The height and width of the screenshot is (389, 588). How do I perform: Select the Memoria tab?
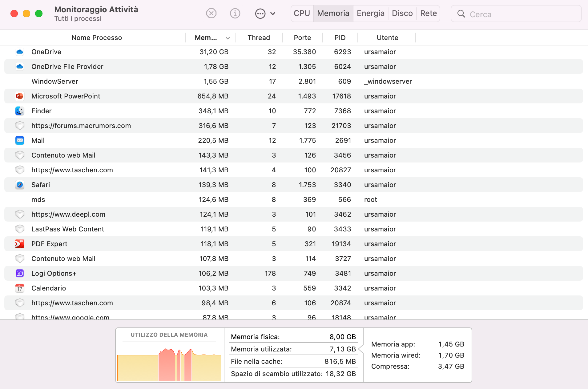(x=333, y=14)
